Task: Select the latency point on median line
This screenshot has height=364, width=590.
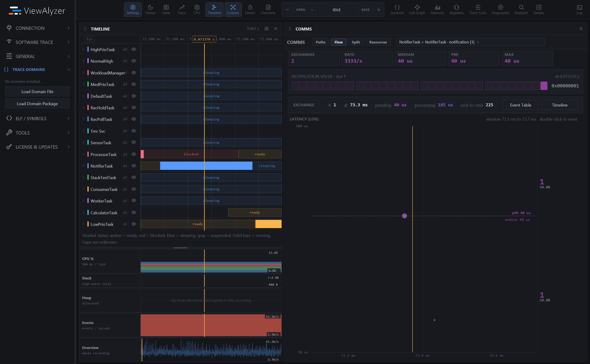Action: coord(404,216)
